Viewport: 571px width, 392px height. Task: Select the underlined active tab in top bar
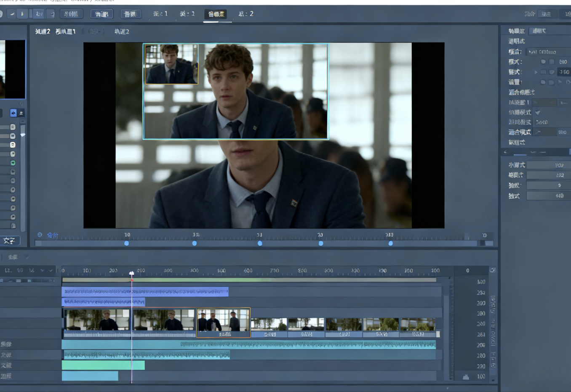tap(216, 14)
